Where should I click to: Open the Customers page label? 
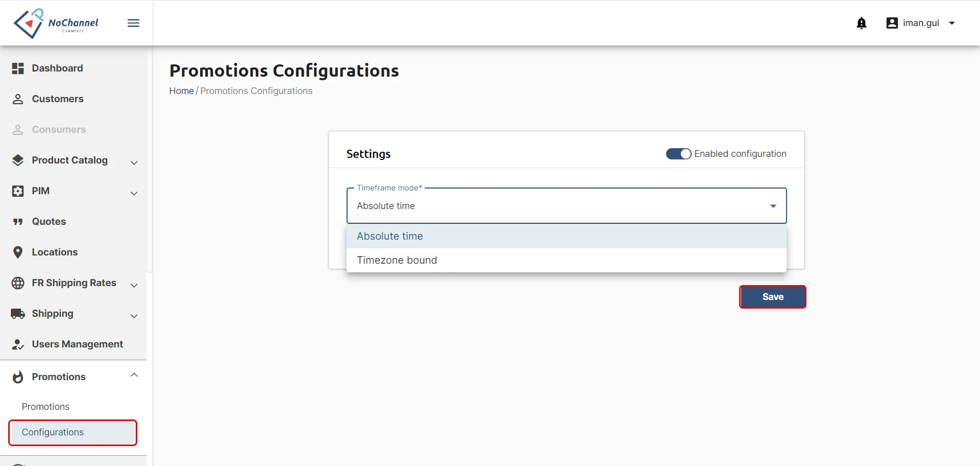[x=58, y=99]
